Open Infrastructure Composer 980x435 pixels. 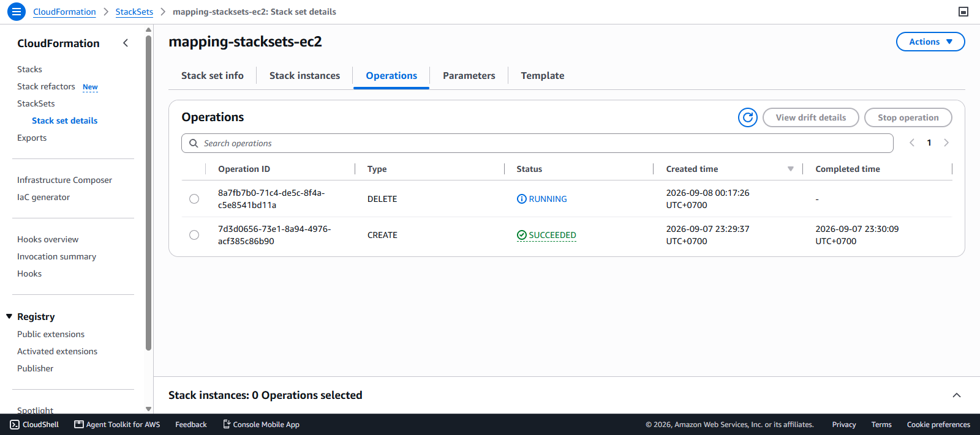coord(64,180)
